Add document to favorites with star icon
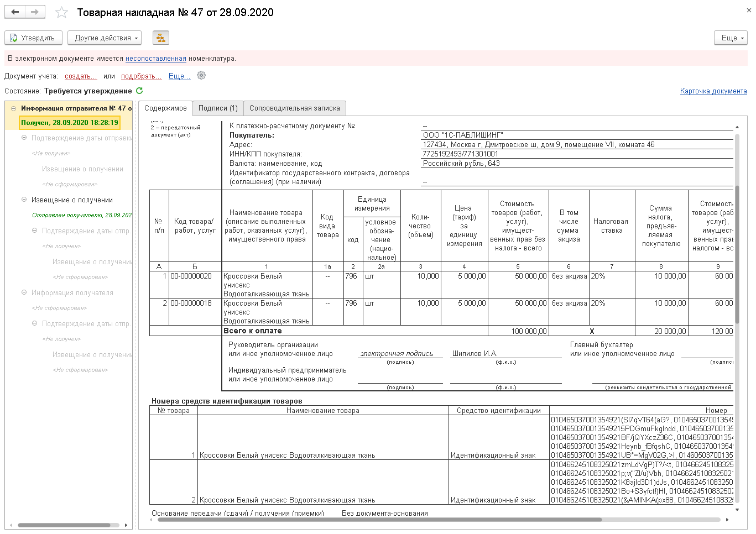Image resolution: width=756 pixels, height=534 pixels. point(62,12)
